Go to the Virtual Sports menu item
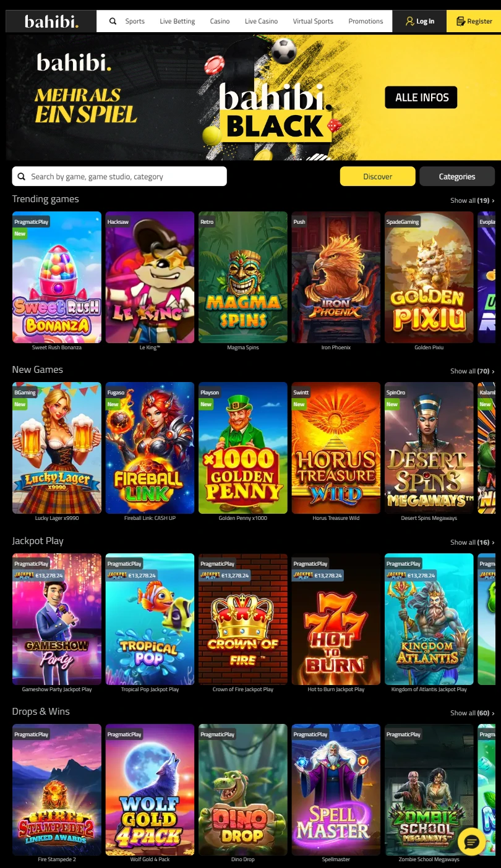Screen dimensions: 501x868 (x=313, y=21)
